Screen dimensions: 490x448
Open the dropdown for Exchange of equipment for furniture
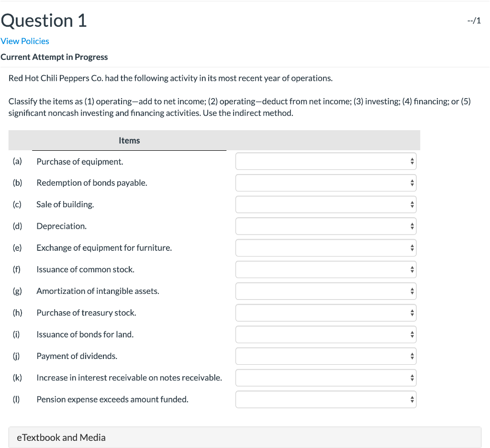pyautogui.click(x=325, y=247)
